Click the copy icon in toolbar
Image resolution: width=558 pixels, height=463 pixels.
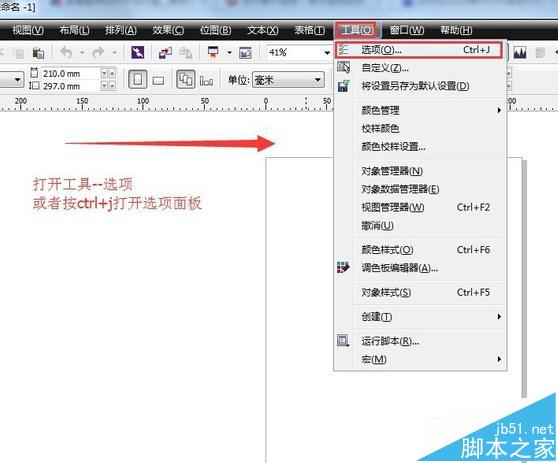[18, 53]
